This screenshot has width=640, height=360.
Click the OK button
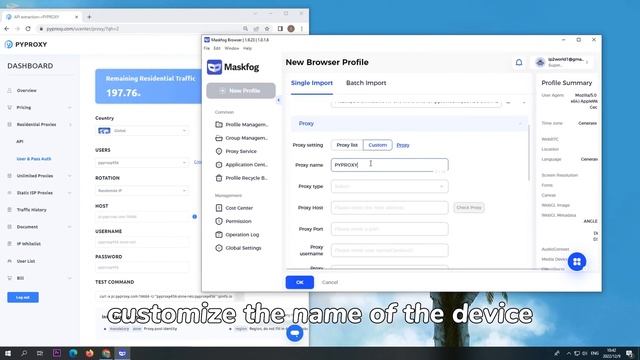[300, 282]
